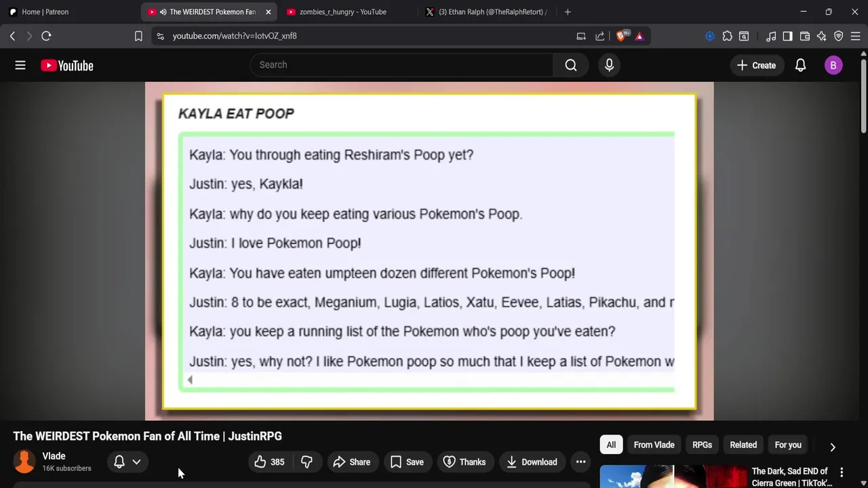868x488 pixels.
Task: Share the video with Share button
Action: [352, 462]
